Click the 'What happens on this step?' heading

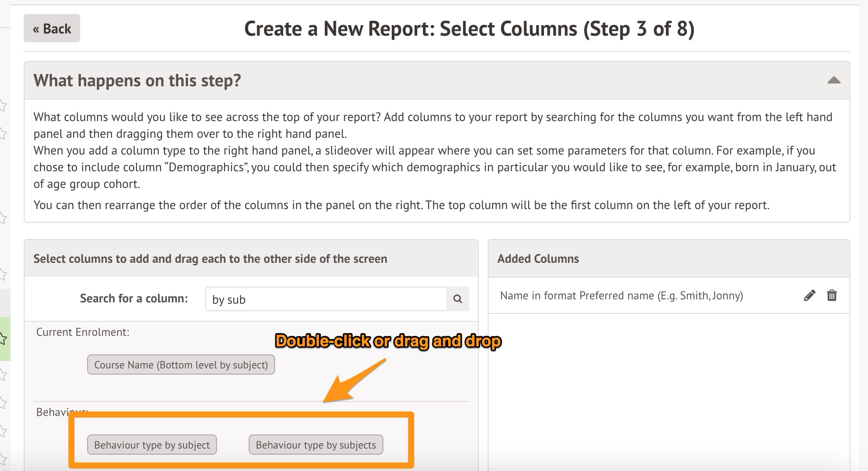point(137,81)
